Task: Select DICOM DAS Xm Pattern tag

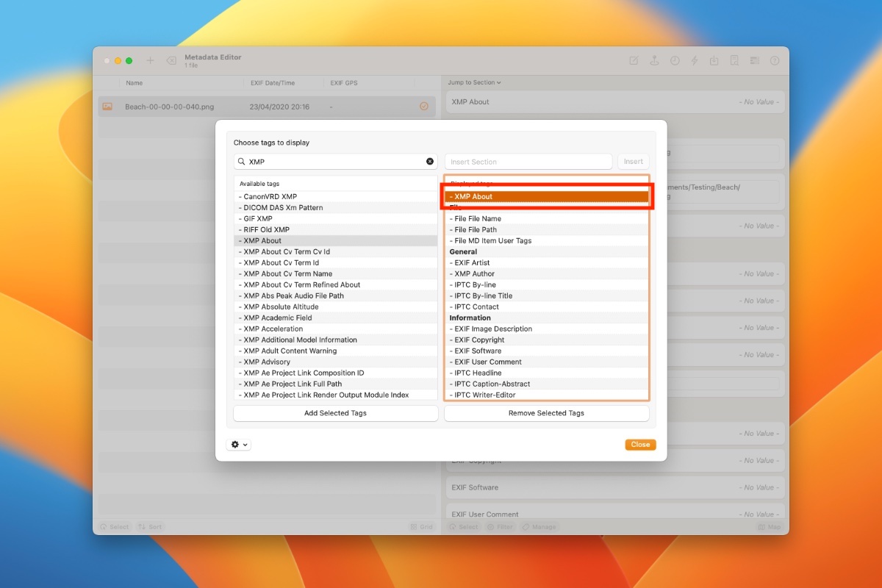Action: click(x=335, y=207)
